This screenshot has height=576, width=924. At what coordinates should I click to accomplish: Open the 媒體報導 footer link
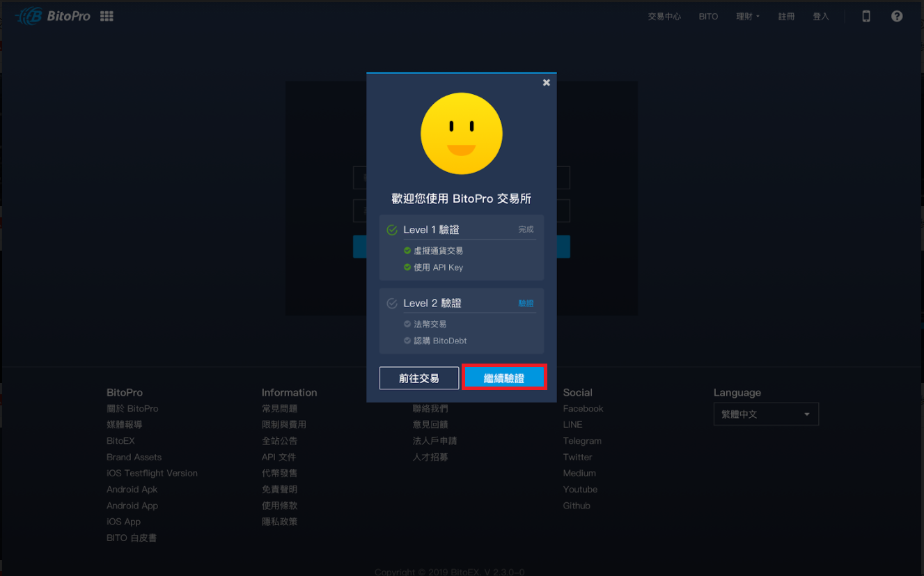coord(124,424)
